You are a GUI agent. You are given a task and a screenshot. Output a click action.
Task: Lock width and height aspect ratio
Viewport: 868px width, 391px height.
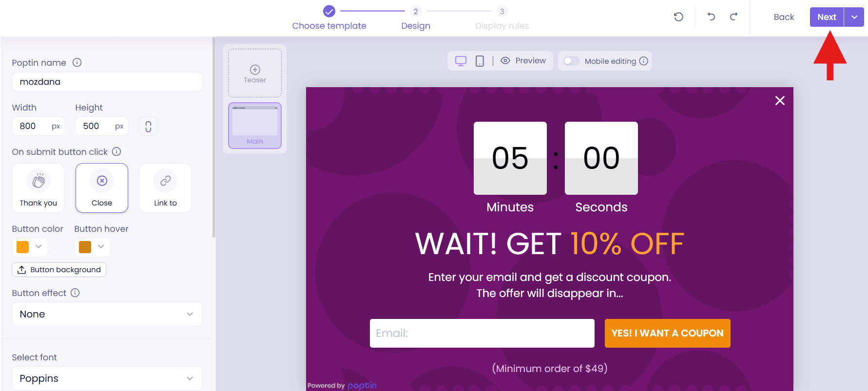pos(148,127)
